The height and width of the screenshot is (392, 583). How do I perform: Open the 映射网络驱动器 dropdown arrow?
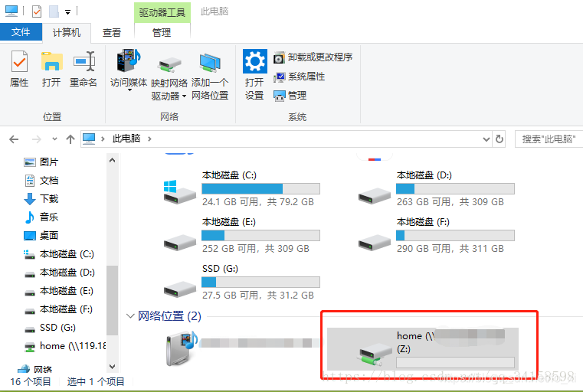(184, 96)
